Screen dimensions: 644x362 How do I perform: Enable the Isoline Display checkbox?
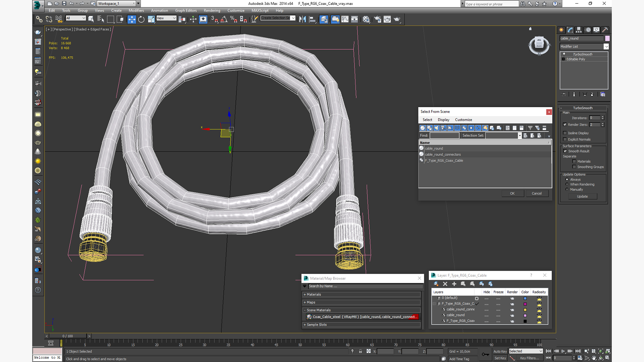point(565,133)
